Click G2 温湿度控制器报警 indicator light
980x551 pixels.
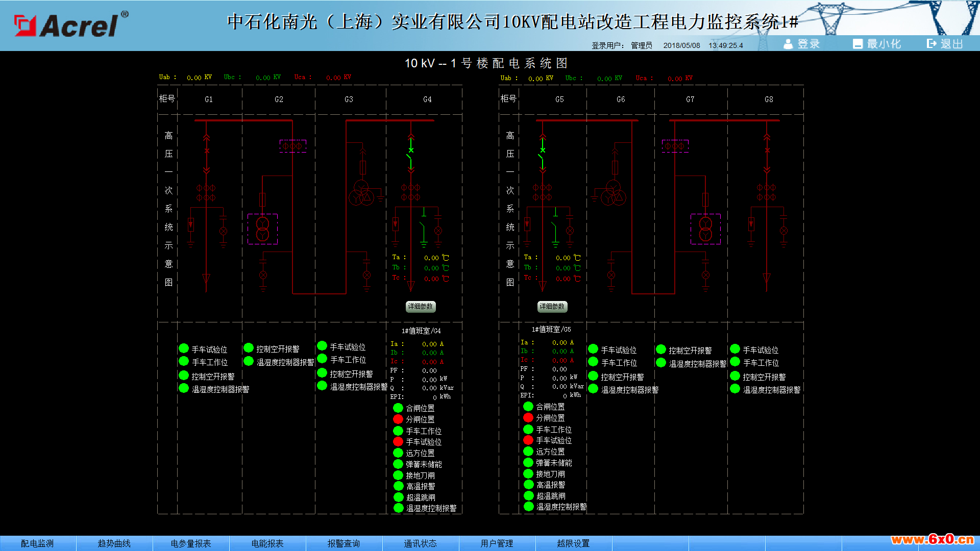[x=249, y=362]
